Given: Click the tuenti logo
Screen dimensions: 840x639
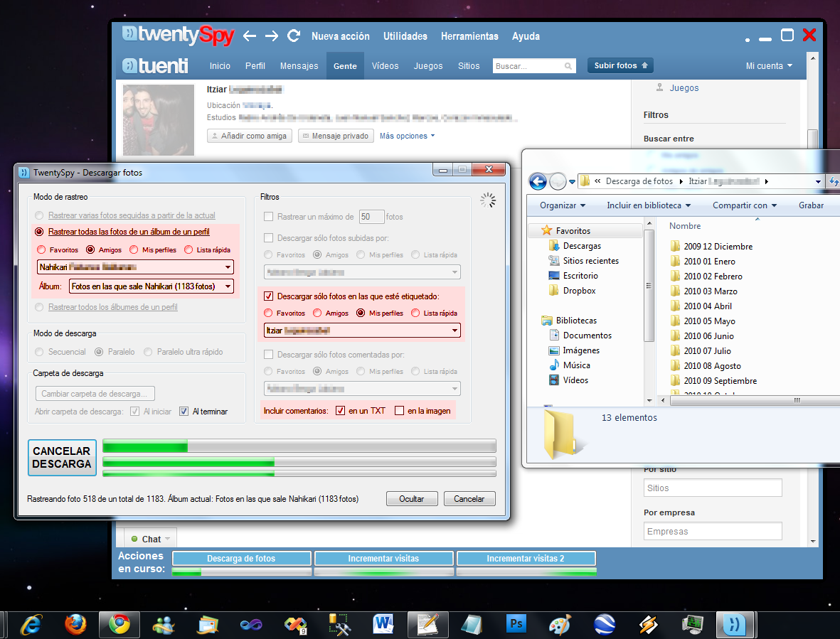Looking at the screenshot, I should (156, 66).
